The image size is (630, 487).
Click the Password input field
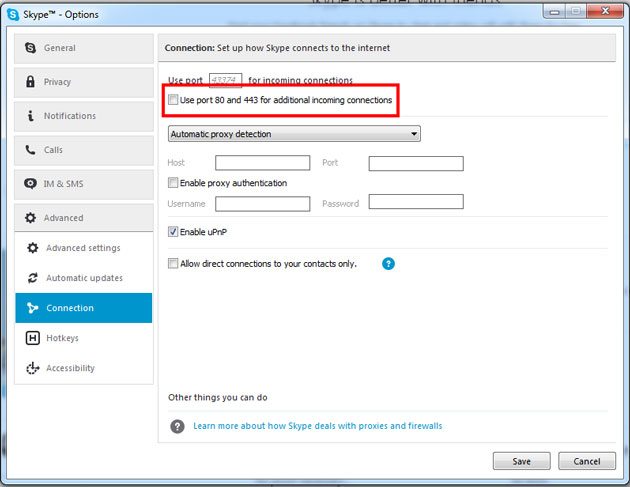(x=416, y=202)
